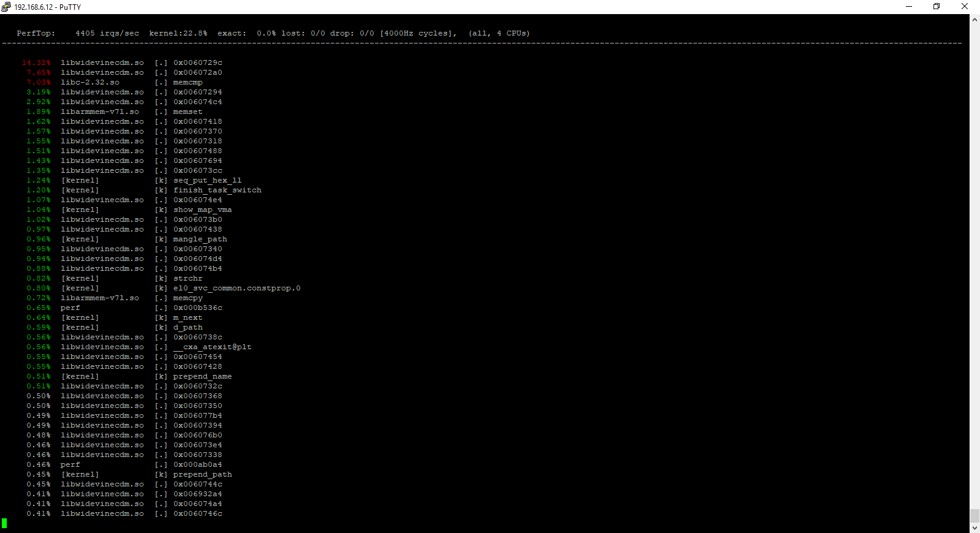Click the PerfTop header label
This screenshot has height=533, width=980.
pos(36,33)
